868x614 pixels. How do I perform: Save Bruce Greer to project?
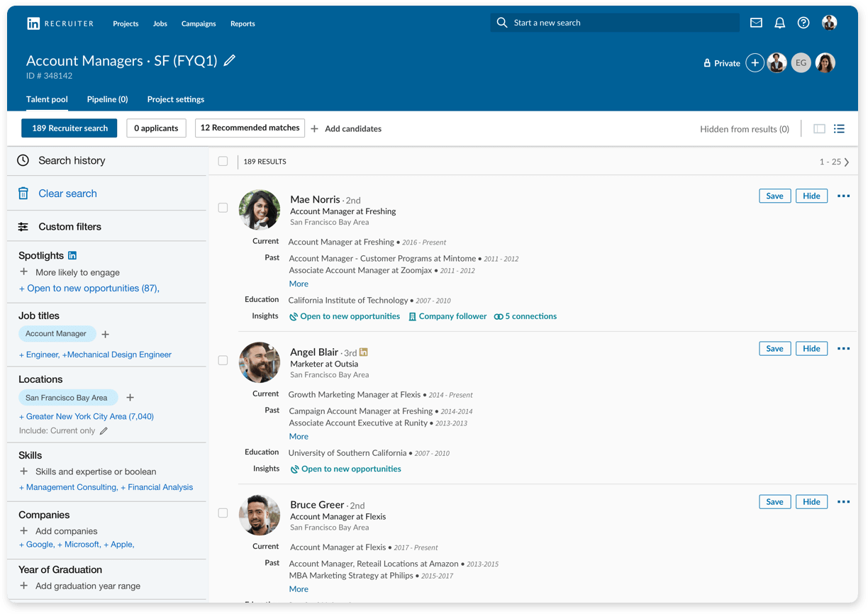(774, 501)
